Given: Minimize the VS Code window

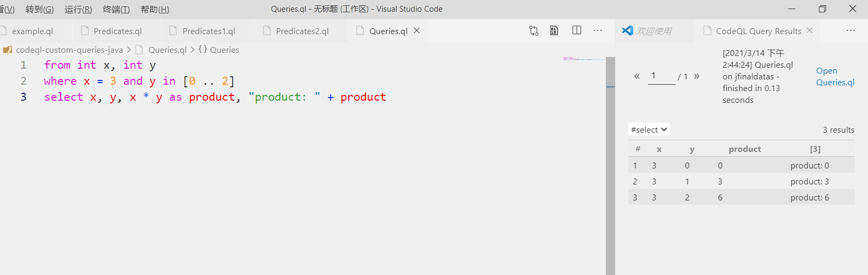Looking at the screenshot, I should coord(792,9).
